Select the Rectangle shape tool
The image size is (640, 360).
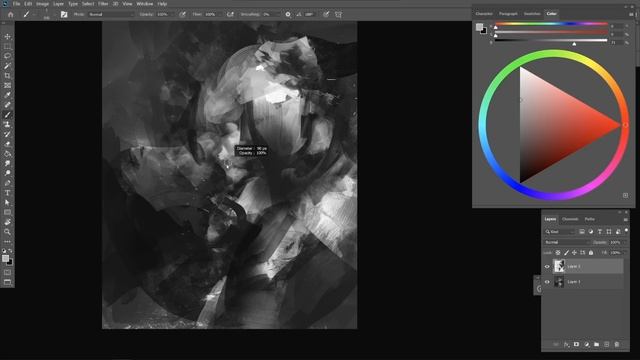[x=7, y=212]
